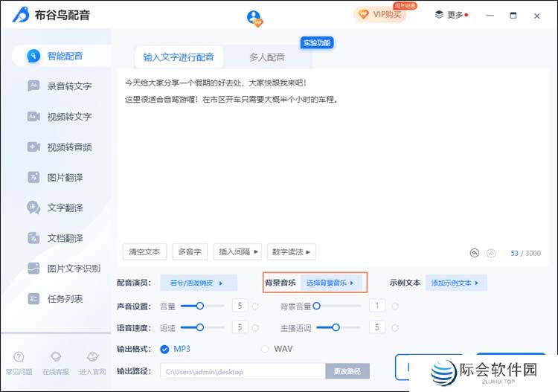Click the 语速 speed slider
The width and height of the screenshot is (558, 392).
pyautogui.click(x=199, y=327)
